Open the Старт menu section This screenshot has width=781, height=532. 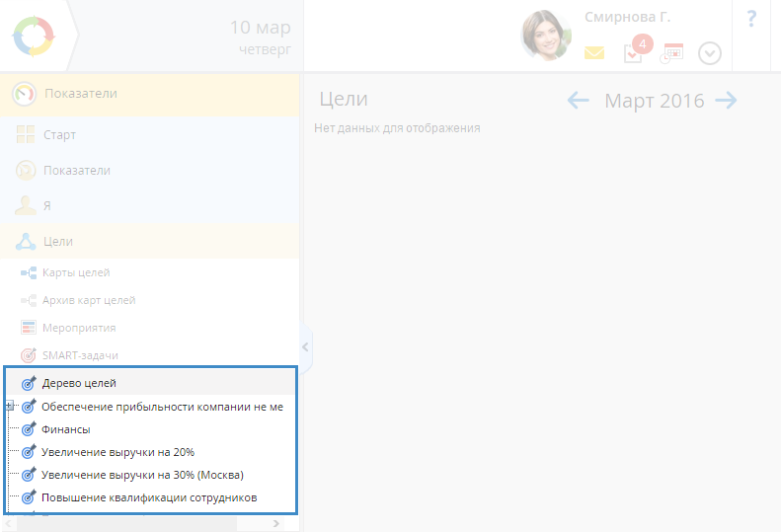[59, 135]
